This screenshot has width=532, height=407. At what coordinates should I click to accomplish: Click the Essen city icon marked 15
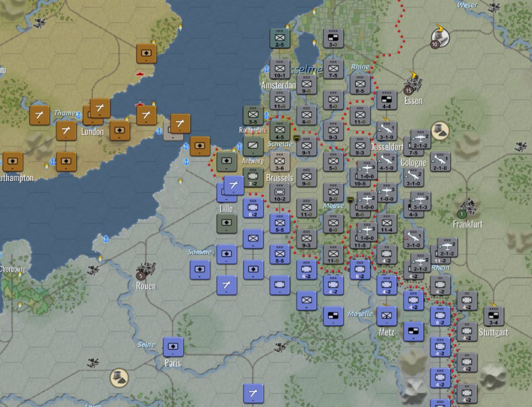[x=413, y=84]
